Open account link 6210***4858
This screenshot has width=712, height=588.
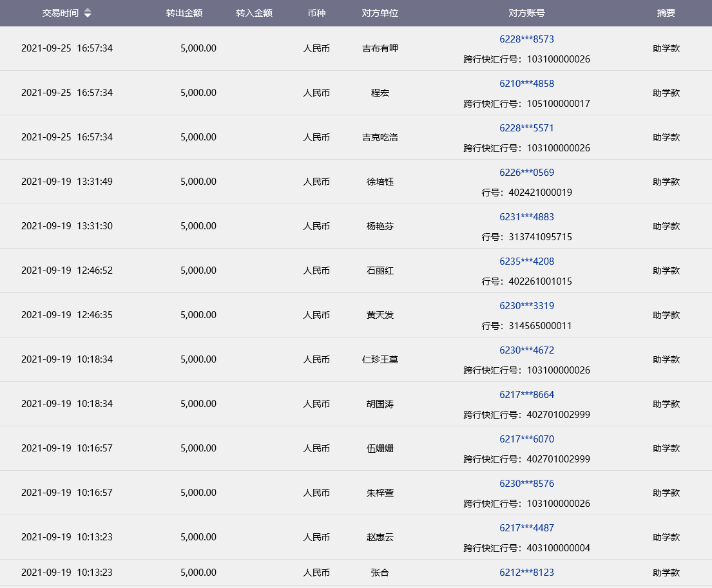(x=526, y=84)
